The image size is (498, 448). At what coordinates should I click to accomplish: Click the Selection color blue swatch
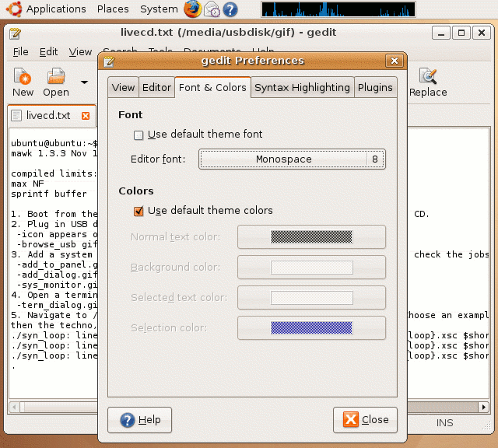click(x=311, y=327)
